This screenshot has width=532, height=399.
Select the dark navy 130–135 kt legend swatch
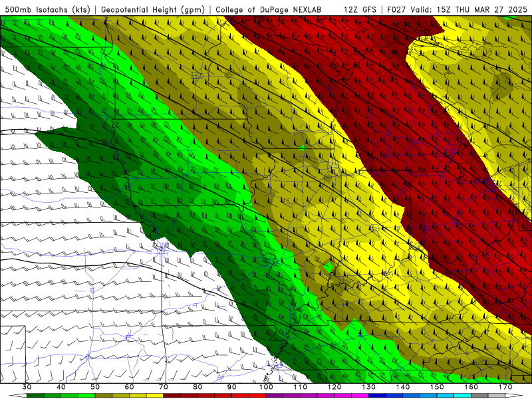pyautogui.click(x=377, y=396)
